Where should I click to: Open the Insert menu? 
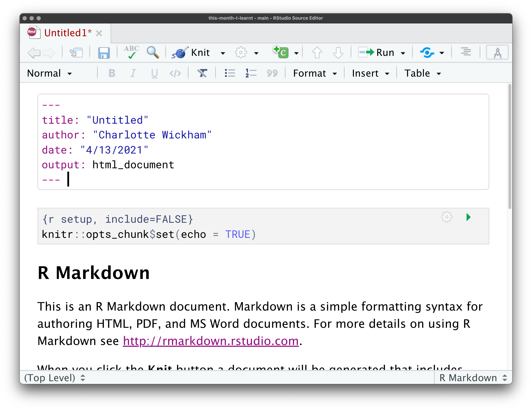[370, 73]
